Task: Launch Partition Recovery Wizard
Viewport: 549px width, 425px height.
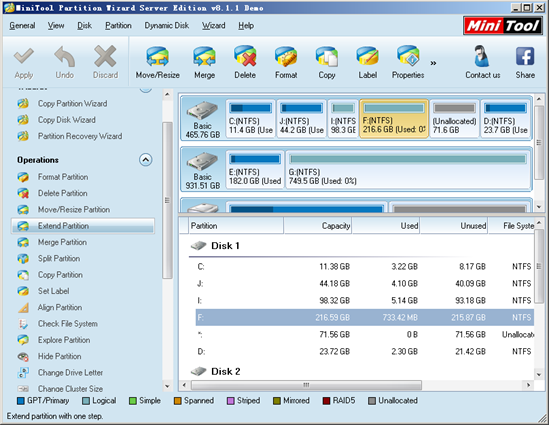Action: pyautogui.click(x=80, y=136)
